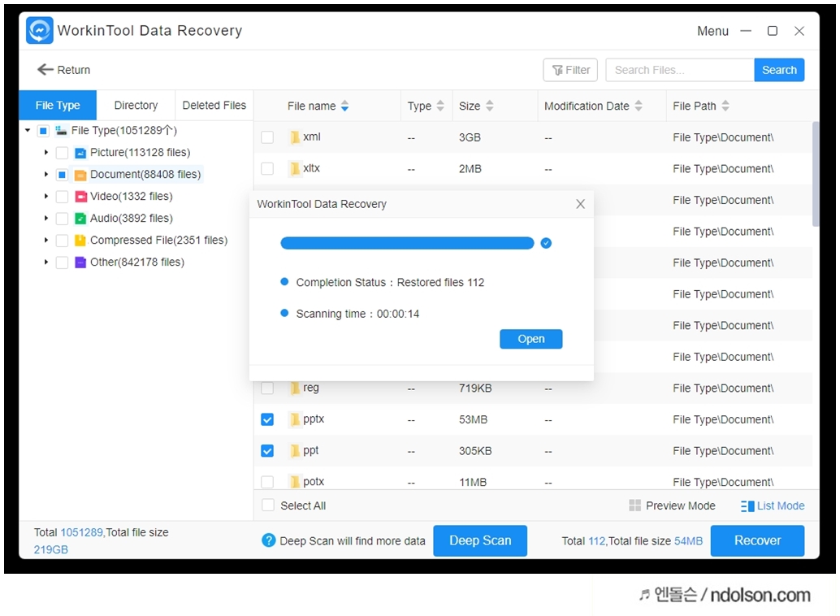Toggle the File Type root checkbox
The height and width of the screenshot is (616, 840).
pos(43,130)
